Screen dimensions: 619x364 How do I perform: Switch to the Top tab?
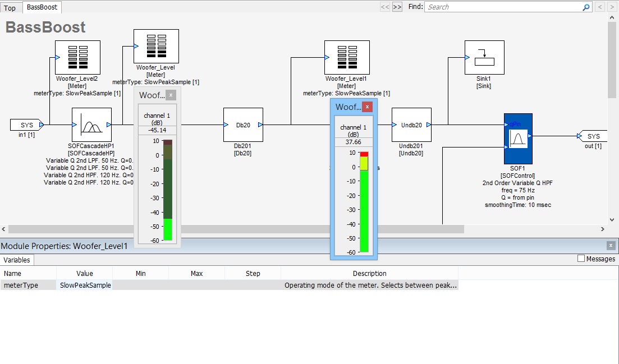pos(10,7)
